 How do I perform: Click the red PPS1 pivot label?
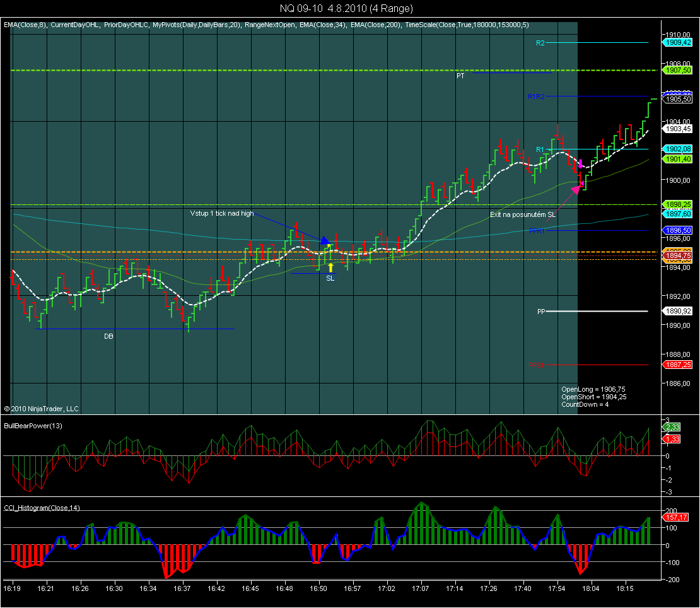[x=536, y=365]
